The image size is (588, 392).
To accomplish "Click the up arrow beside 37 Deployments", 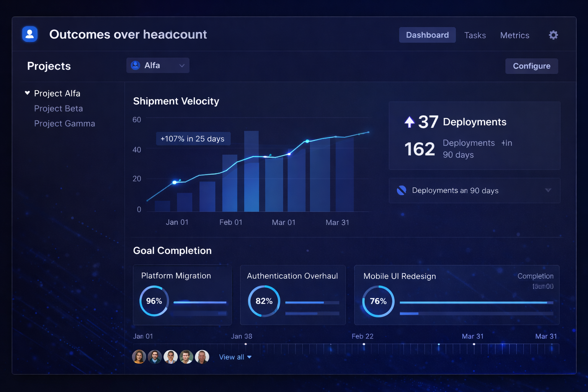I will coord(409,122).
